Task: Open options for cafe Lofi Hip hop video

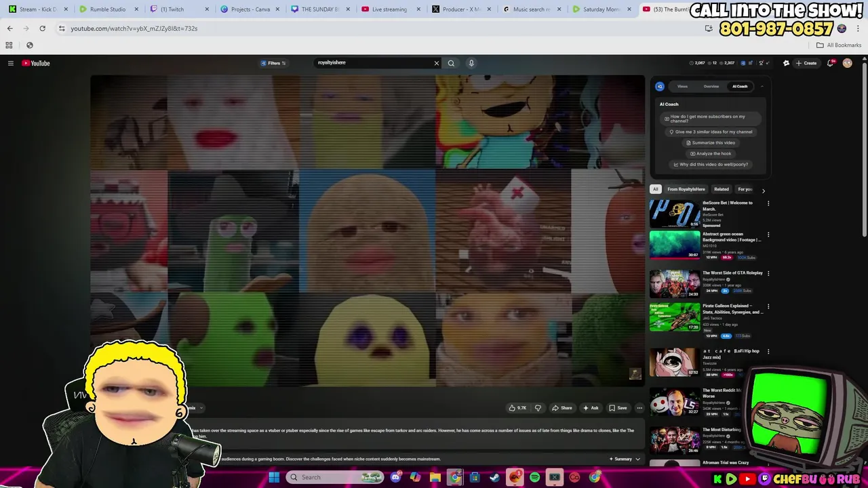Action: 768,351
